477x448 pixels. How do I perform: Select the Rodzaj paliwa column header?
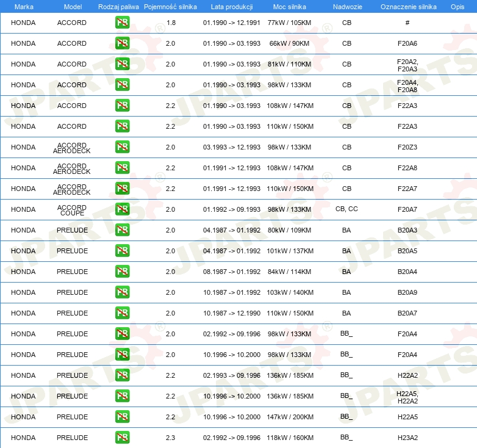(x=118, y=7)
